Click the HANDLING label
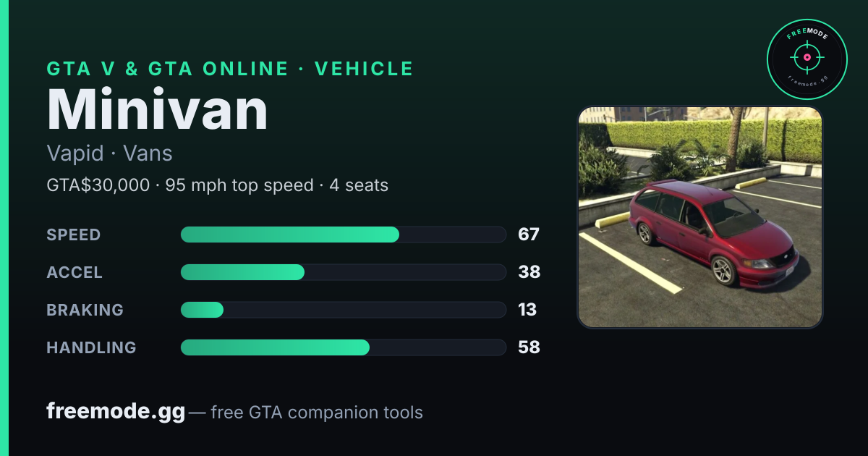This screenshot has width=868, height=456. click(x=91, y=347)
